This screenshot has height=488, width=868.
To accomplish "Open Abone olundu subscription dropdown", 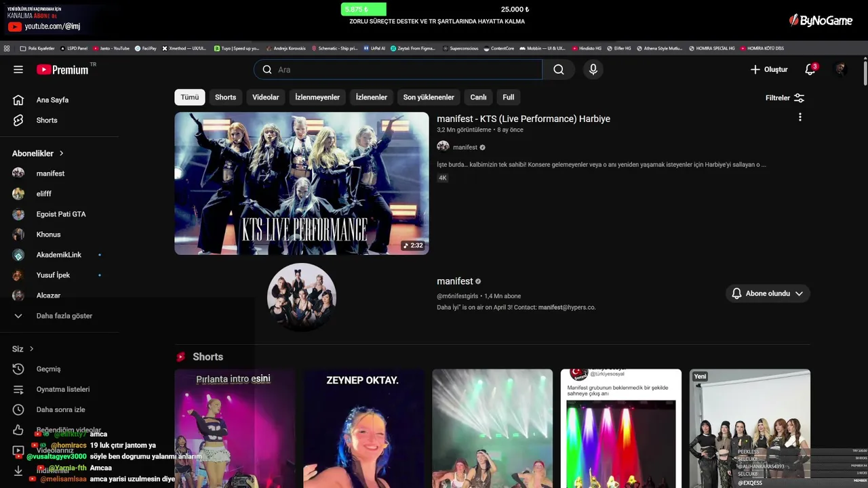I will coord(768,293).
